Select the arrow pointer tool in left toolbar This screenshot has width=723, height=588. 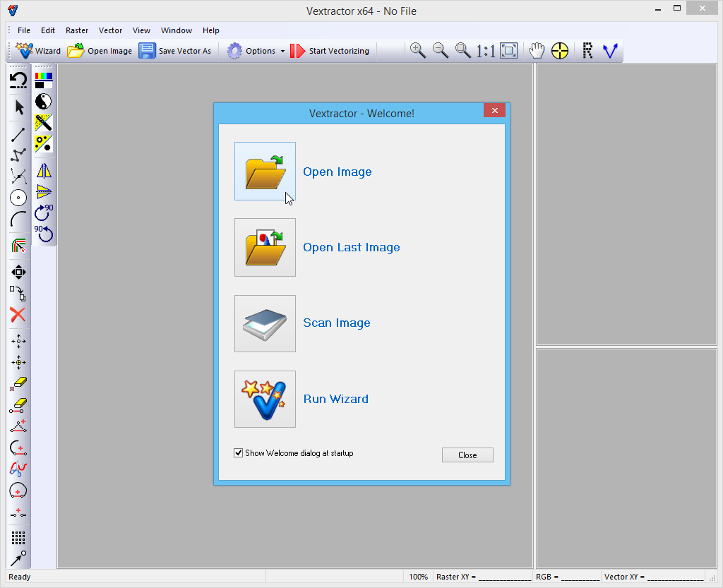click(x=19, y=107)
